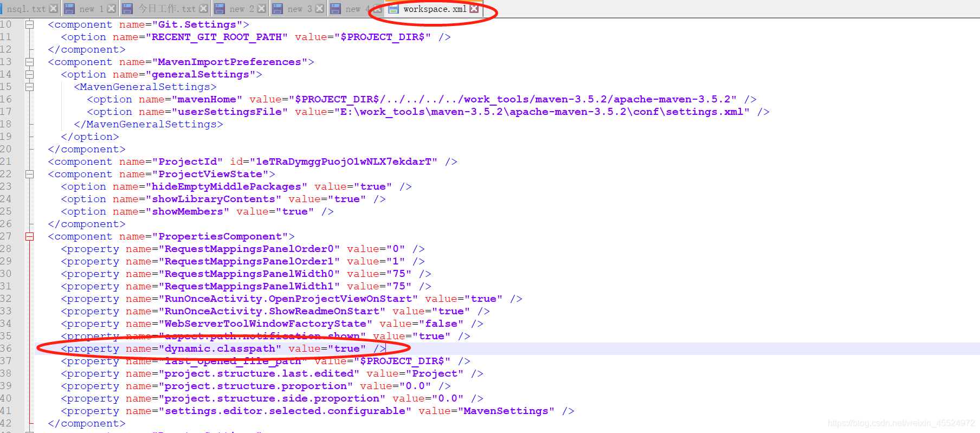Click the save-state icon on new 1 tab

point(69,9)
